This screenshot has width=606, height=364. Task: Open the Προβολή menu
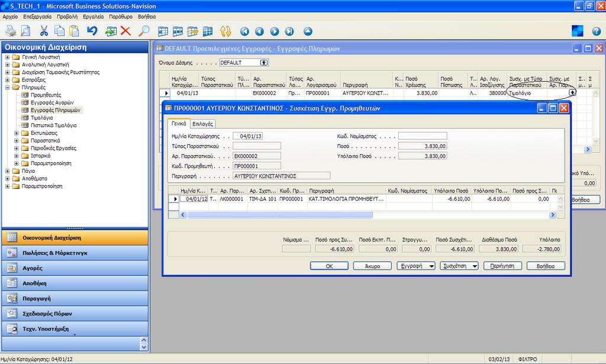[67, 17]
